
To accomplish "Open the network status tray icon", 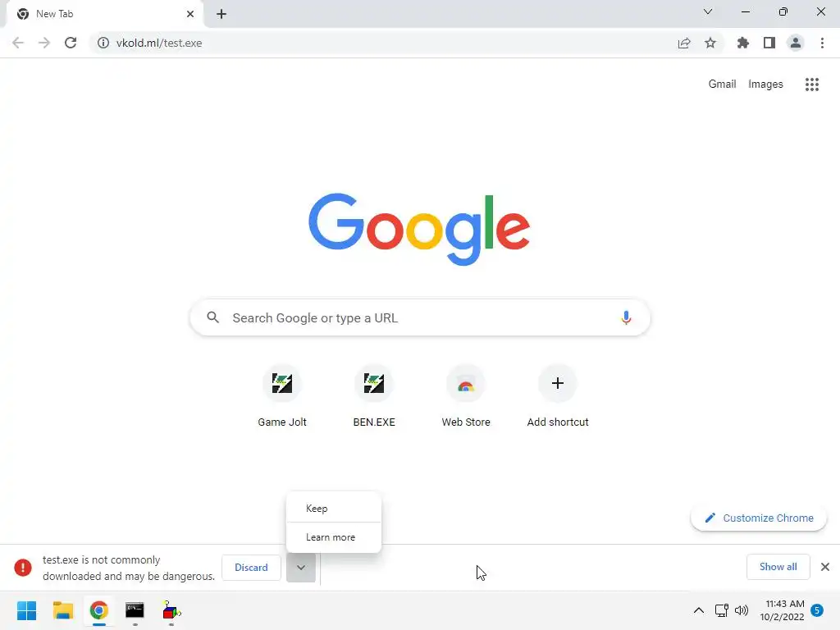I will tap(721, 610).
